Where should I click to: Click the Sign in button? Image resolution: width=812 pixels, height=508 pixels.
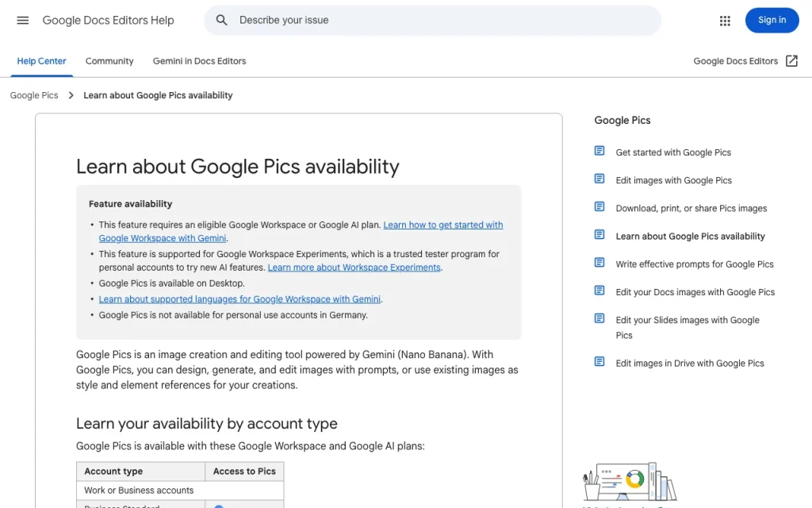tap(772, 20)
